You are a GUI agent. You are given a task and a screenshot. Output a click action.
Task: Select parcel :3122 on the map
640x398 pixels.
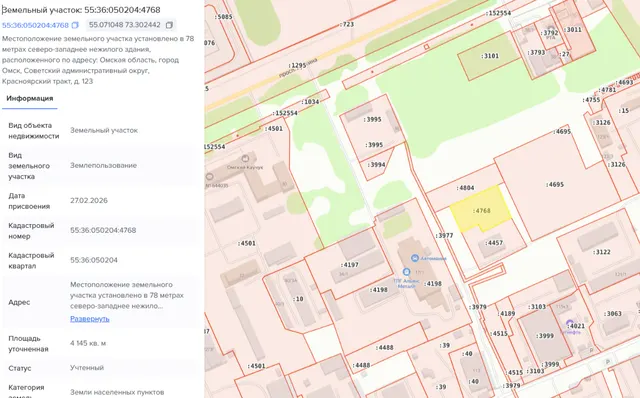tap(602, 252)
